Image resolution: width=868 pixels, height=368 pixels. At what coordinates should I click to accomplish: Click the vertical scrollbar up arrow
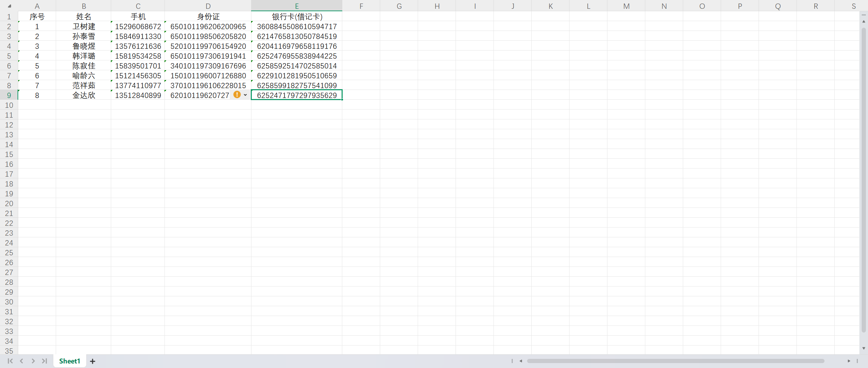click(863, 22)
